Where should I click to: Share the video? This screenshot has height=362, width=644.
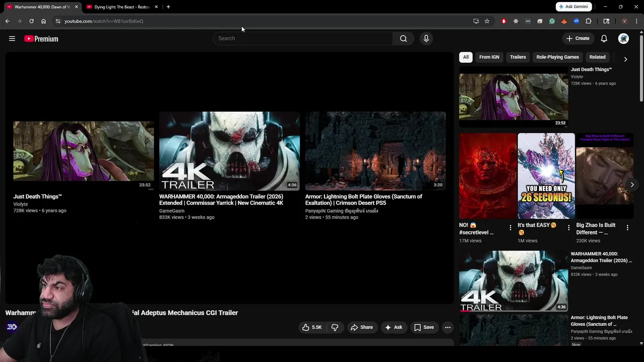pyautogui.click(x=361, y=327)
